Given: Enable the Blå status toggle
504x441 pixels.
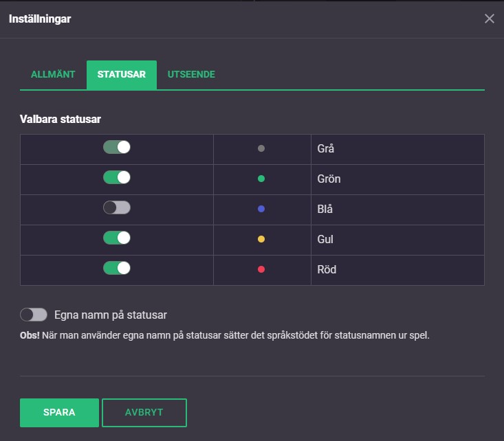Looking at the screenshot, I should (x=117, y=208).
